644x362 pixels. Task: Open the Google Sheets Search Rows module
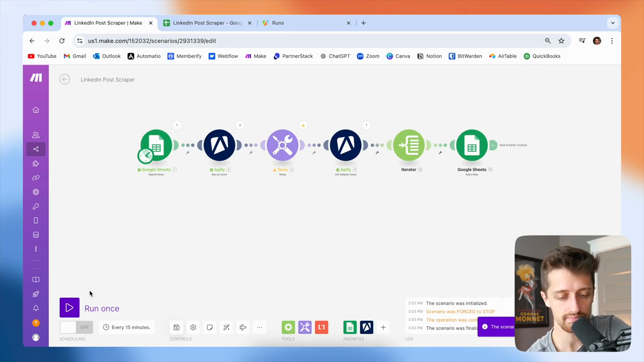pos(156,145)
